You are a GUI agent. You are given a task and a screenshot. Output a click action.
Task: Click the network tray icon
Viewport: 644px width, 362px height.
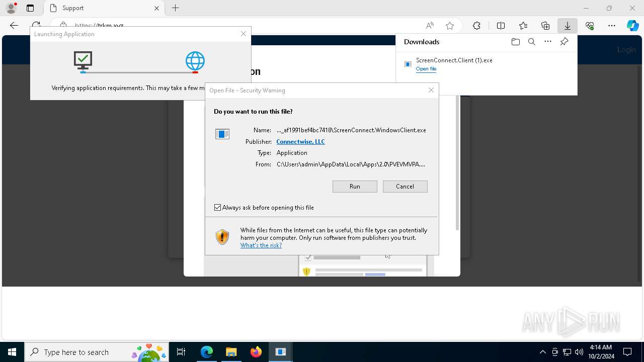(x=567, y=352)
